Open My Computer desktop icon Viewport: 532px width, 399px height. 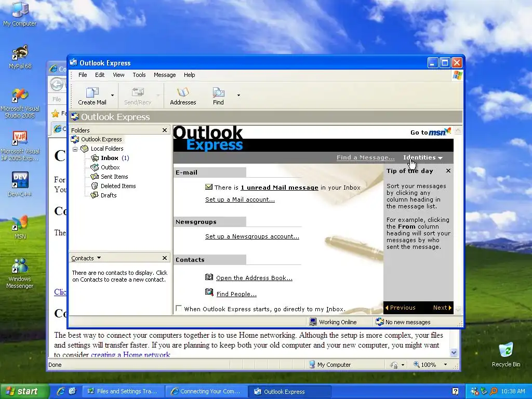pos(20,14)
